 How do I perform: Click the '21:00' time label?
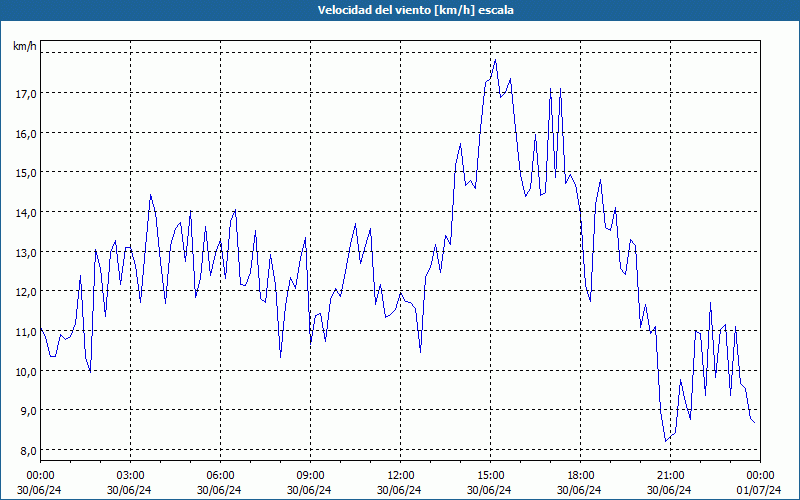pyautogui.click(x=670, y=476)
